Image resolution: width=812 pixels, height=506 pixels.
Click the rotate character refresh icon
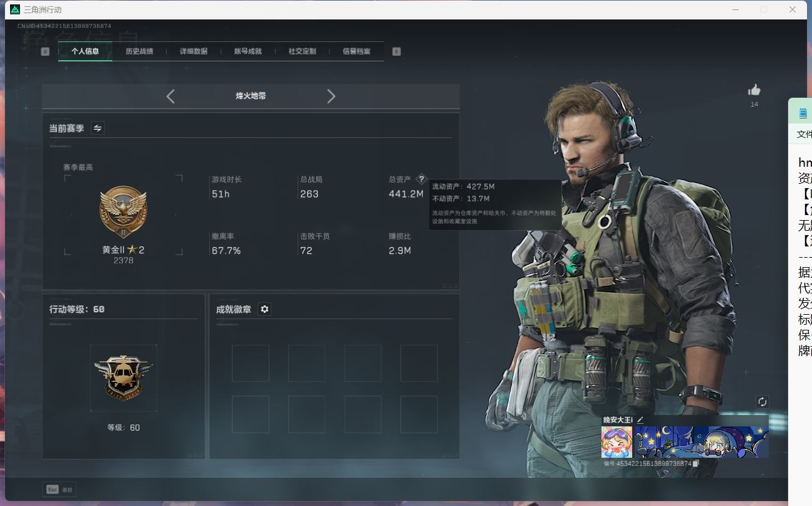pos(762,402)
